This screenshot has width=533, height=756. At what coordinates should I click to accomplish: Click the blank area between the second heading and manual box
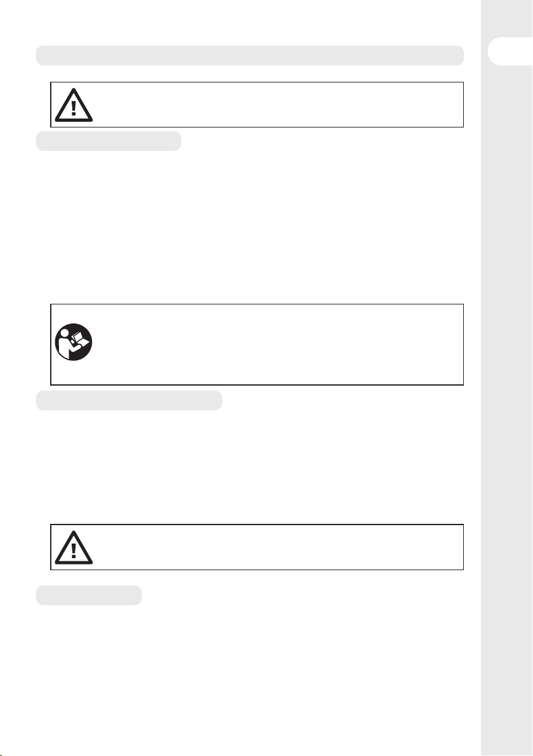(x=250, y=226)
